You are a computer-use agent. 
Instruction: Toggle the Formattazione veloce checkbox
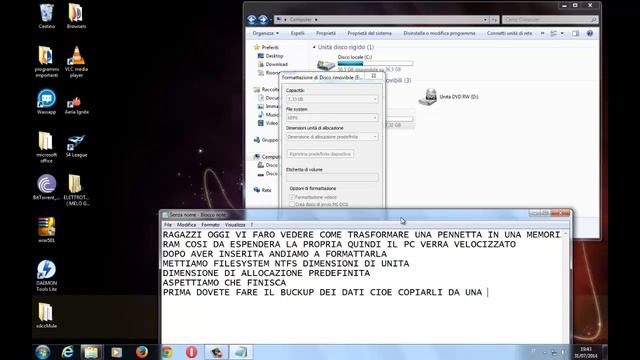pos(292,197)
